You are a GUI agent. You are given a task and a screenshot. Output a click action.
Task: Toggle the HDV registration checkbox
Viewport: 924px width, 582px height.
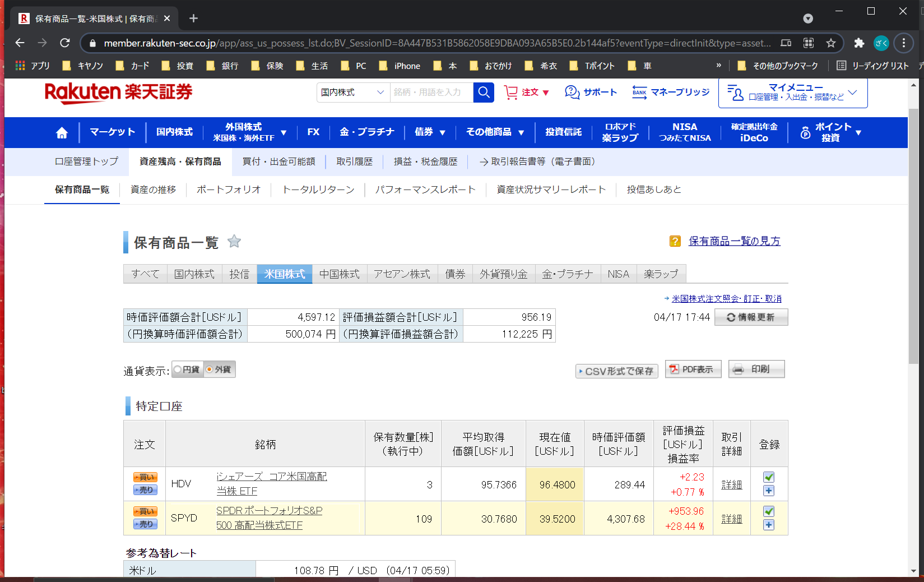[x=769, y=477]
